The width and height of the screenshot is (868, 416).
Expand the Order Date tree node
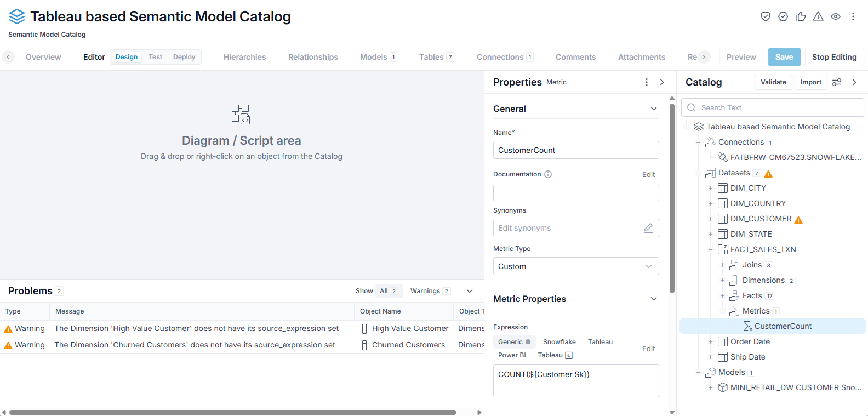click(x=710, y=341)
